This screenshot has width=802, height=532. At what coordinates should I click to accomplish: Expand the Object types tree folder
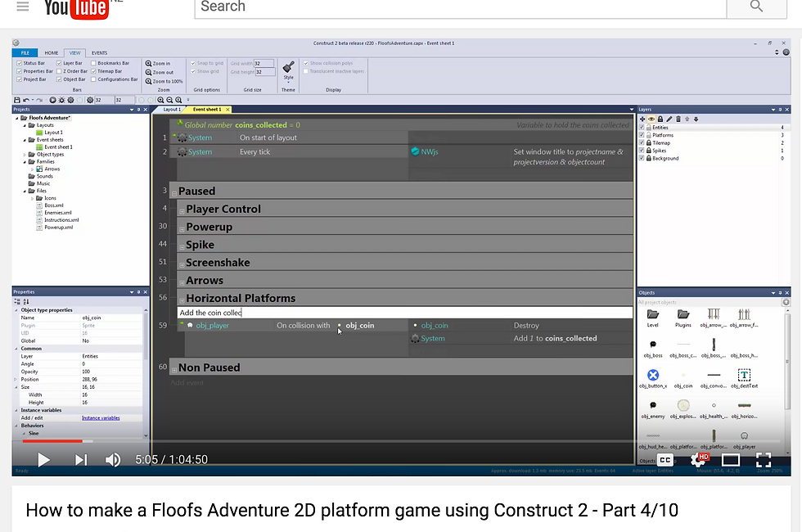(25, 155)
